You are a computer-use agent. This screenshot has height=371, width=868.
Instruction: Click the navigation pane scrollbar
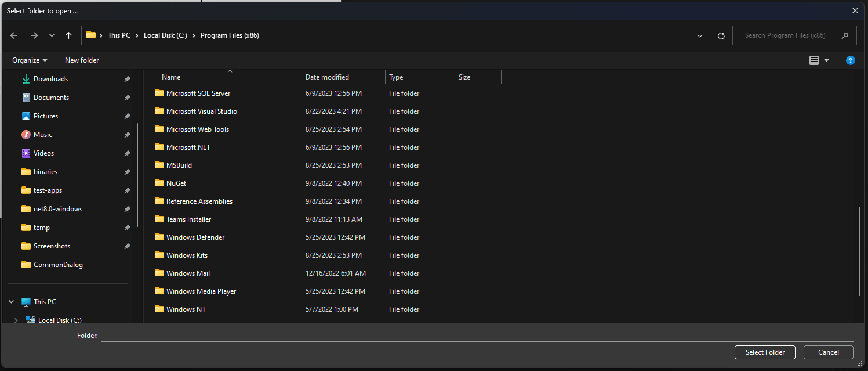coord(137,174)
